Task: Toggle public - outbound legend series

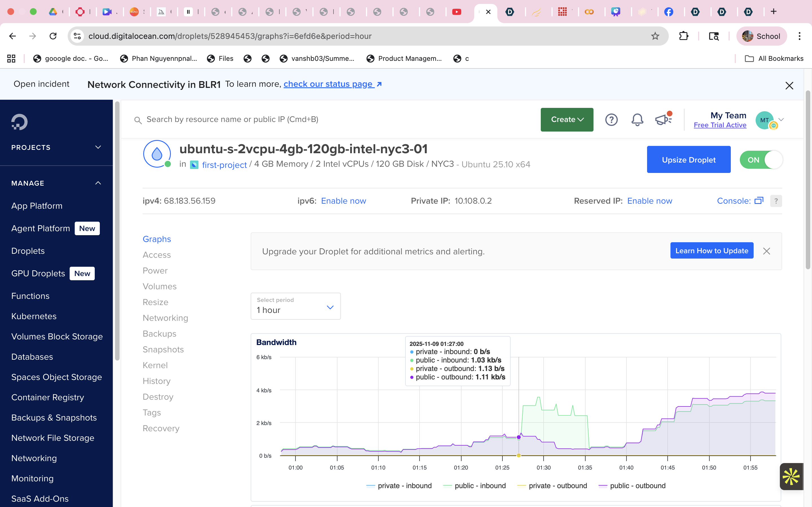Action: [x=632, y=486]
